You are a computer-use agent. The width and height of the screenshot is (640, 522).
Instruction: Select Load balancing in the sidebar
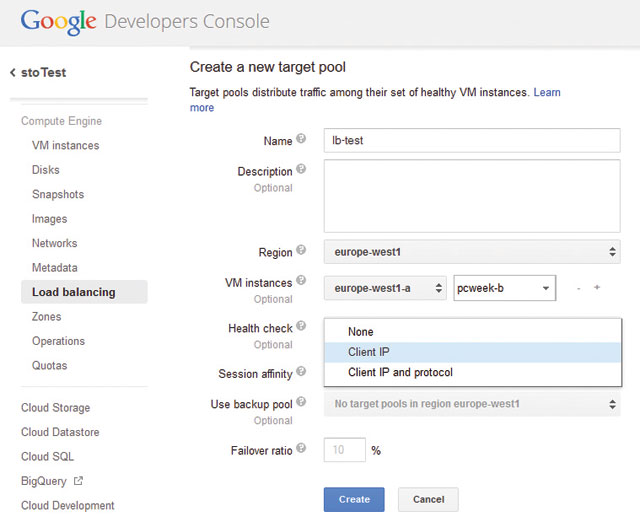[84, 292]
